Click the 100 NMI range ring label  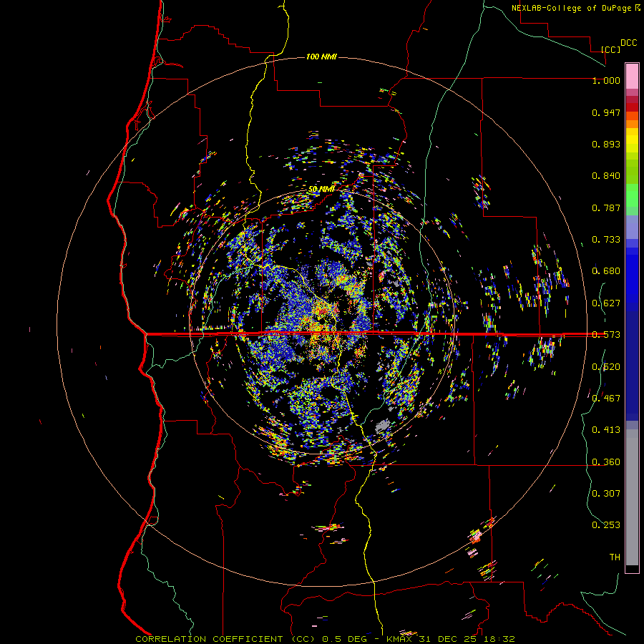tap(321, 57)
